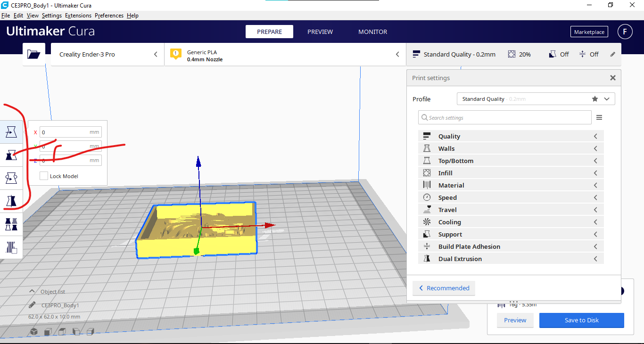The image size is (644, 344).
Task: Select the Rotate tool in left toolbar
Action: pyautogui.click(x=11, y=178)
